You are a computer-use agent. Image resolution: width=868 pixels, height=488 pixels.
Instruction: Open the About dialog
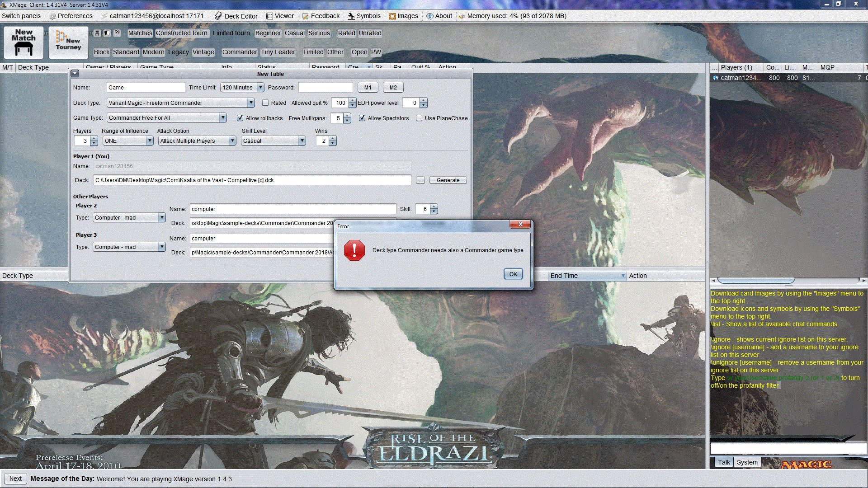(439, 16)
